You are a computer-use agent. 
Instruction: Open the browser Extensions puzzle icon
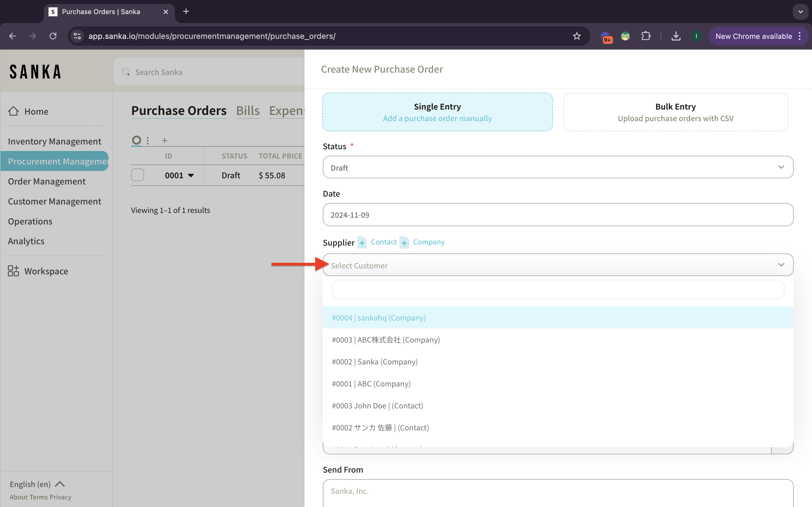646,36
